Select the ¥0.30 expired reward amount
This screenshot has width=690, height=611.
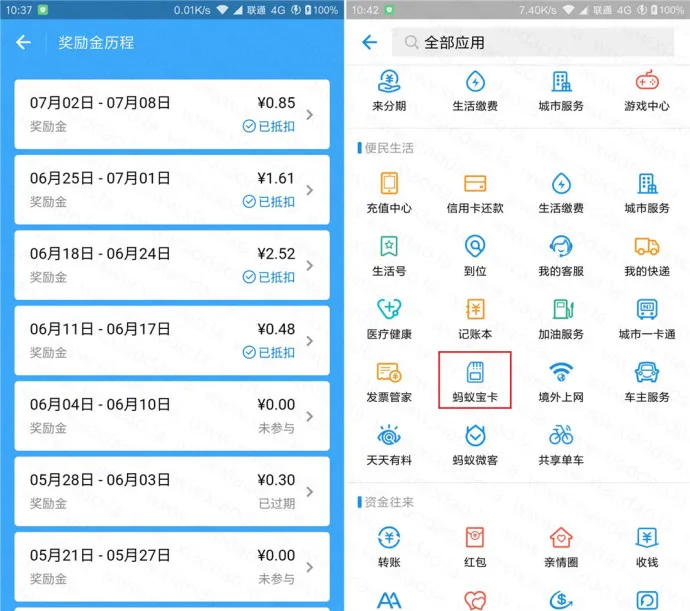(276, 480)
